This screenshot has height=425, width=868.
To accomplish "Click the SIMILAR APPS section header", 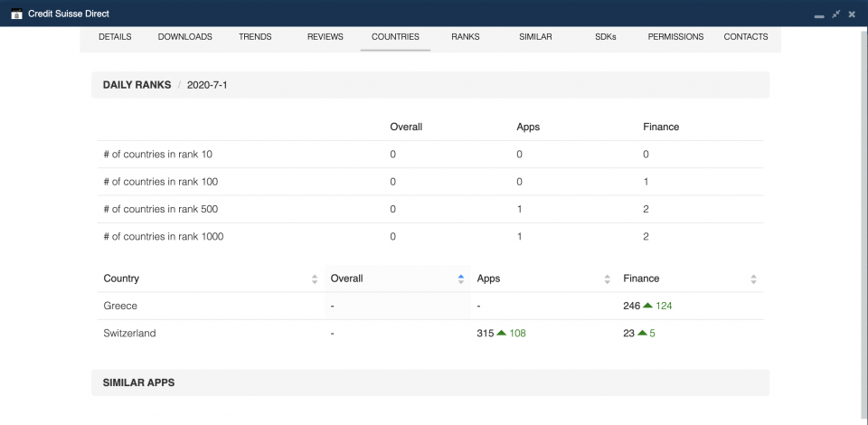I will pos(430,382).
